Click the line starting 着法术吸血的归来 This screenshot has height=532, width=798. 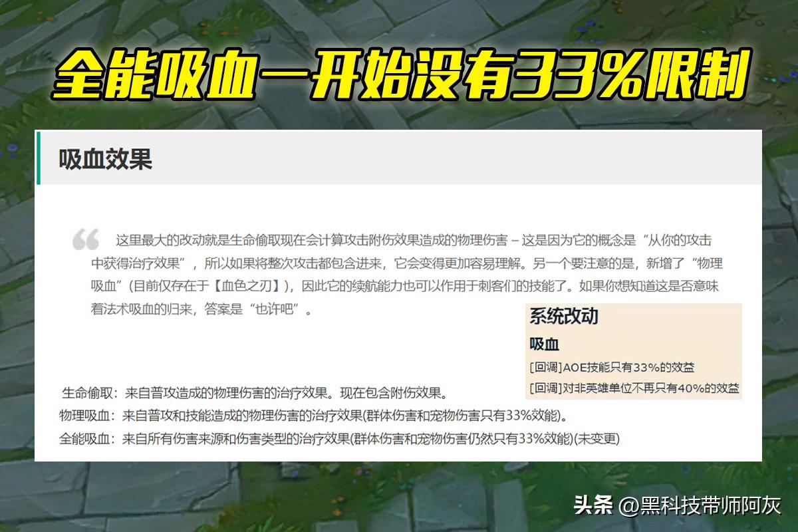click(201, 310)
